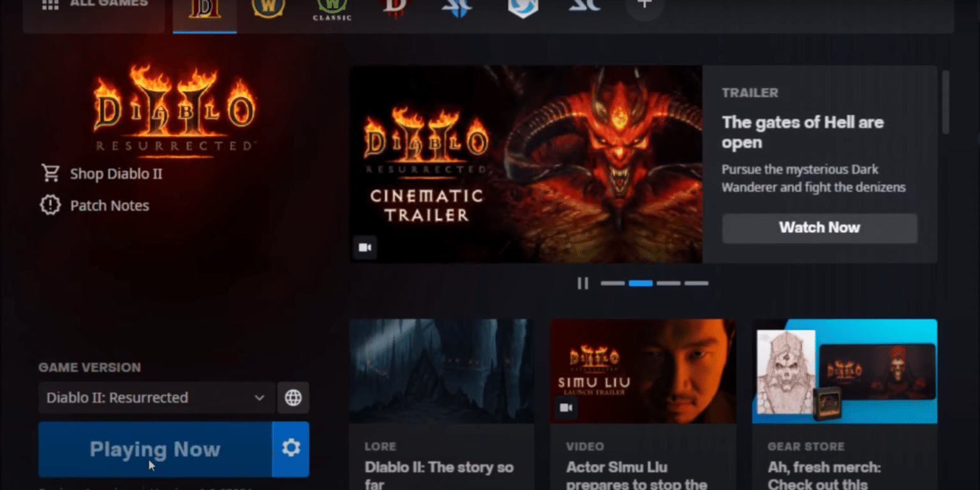
Task: Open the Patch Notes link
Action: (110, 205)
